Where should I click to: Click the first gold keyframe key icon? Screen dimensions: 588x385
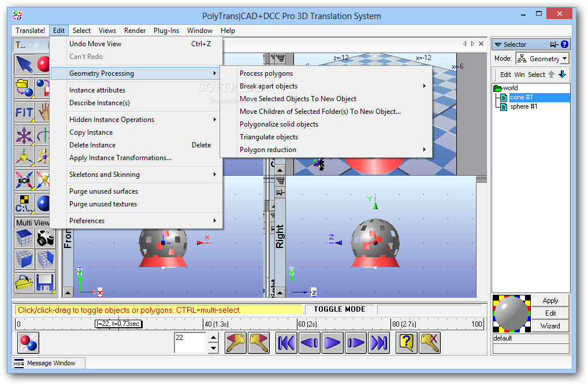click(236, 343)
